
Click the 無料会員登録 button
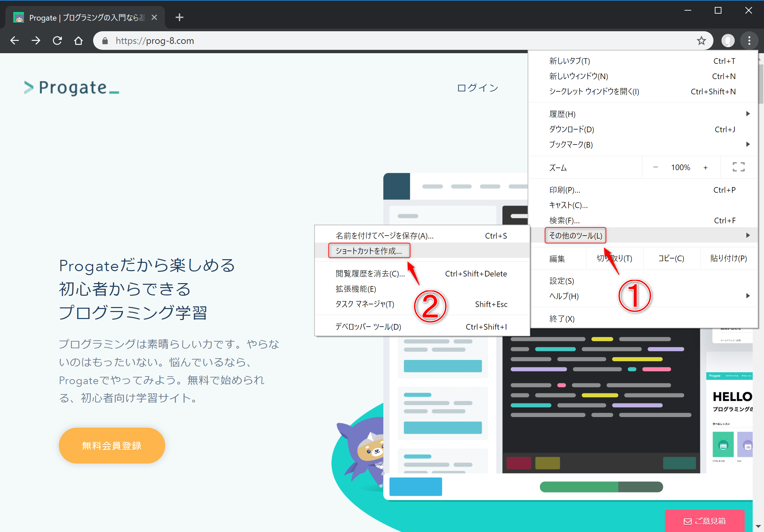[x=112, y=446]
